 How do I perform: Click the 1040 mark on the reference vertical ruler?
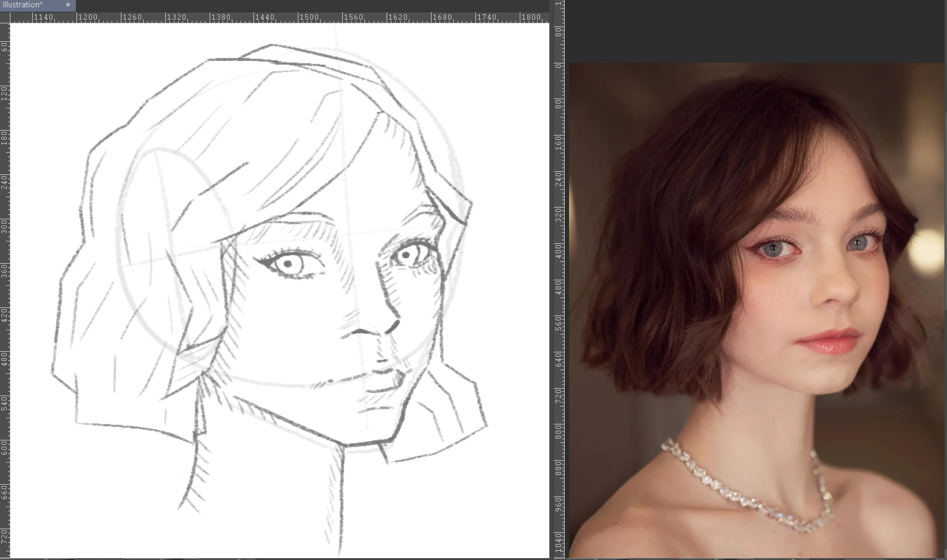pos(559,543)
